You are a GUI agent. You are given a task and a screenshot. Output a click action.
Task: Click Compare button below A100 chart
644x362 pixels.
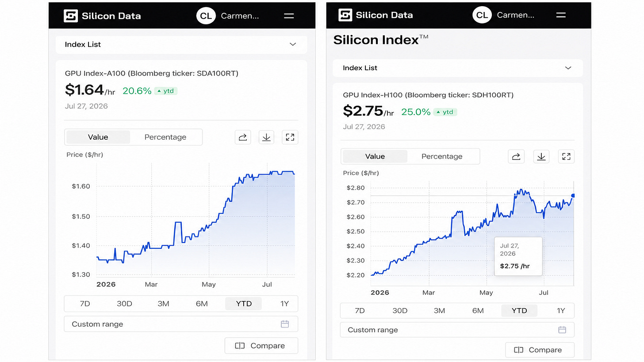coord(261,346)
